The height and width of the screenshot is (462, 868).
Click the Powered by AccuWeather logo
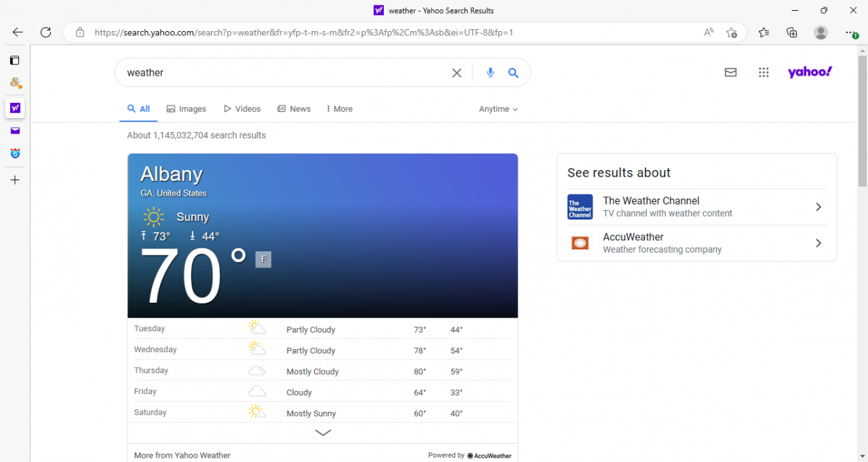pyautogui.click(x=489, y=456)
